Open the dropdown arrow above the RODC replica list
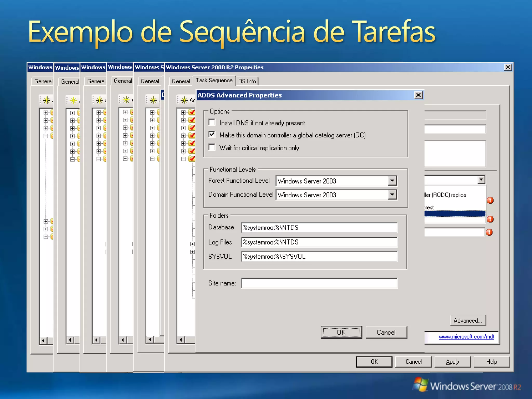This screenshot has height=399, width=532. click(481, 179)
